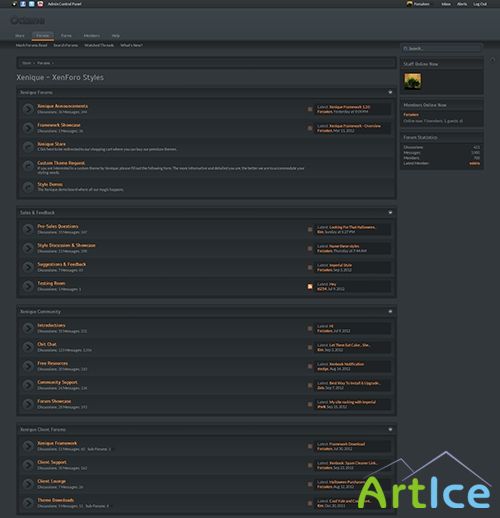Open the Help navigation tab
The width and height of the screenshot is (500, 518).
point(116,36)
